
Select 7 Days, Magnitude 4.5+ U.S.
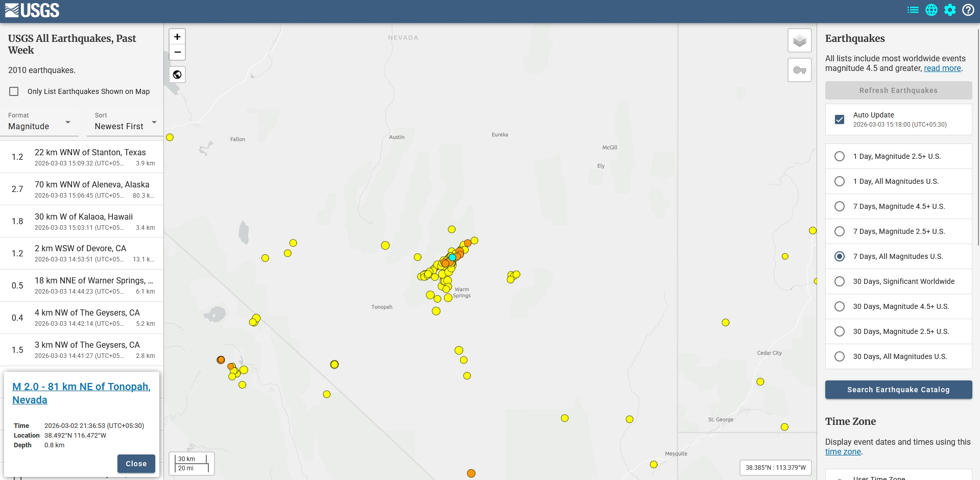click(x=899, y=206)
